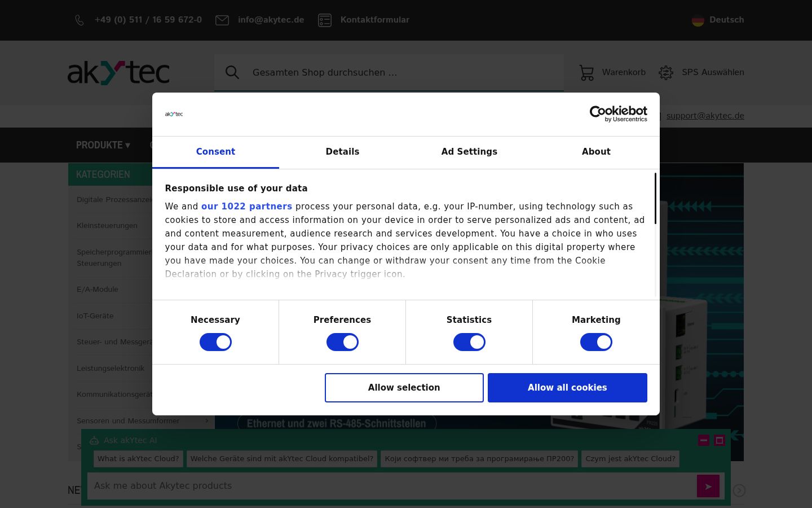Click the info@akytec.de email link
812x508 pixels.
pyautogui.click(x=271, y=20)
